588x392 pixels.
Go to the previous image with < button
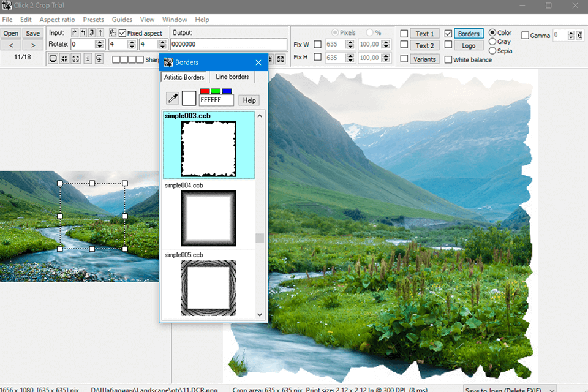coord(11,45)
